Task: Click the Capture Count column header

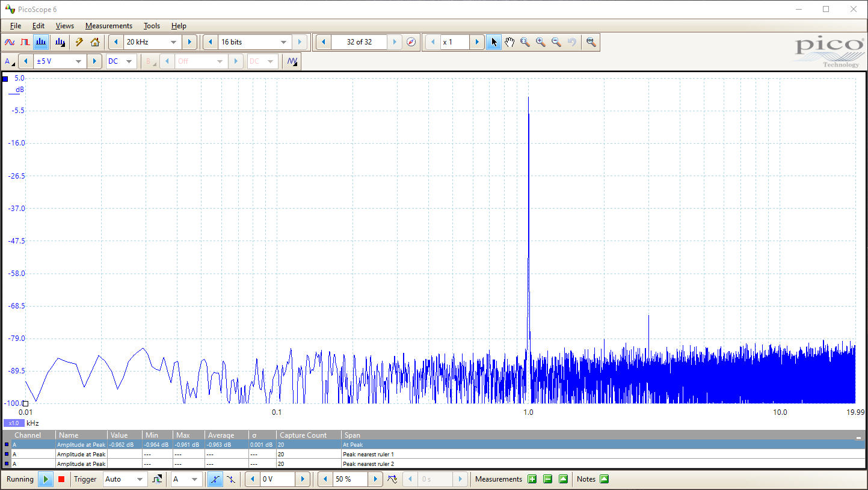Action: point(309,435)
